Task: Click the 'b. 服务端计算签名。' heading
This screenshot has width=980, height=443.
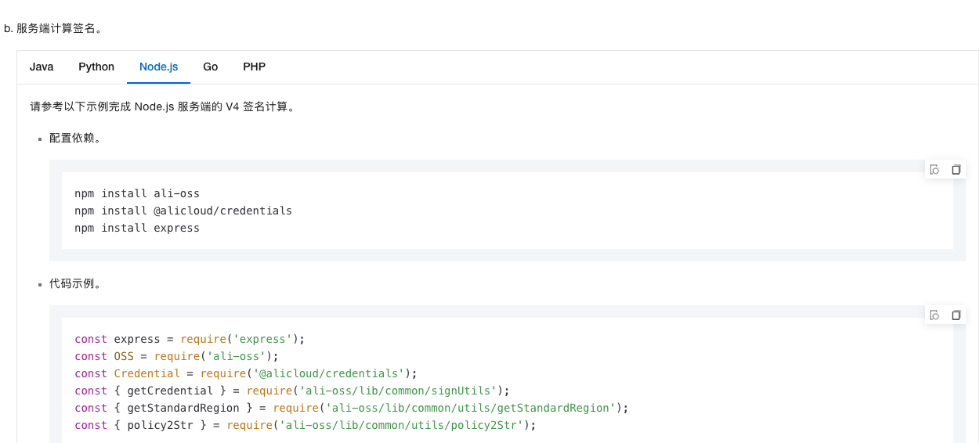Action: 53,28
